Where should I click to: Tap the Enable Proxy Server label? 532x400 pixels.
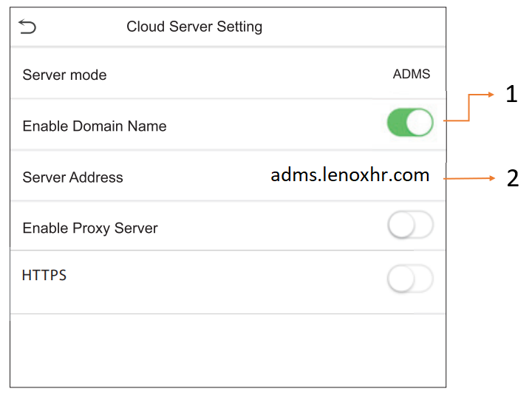(x=90, y=228)
